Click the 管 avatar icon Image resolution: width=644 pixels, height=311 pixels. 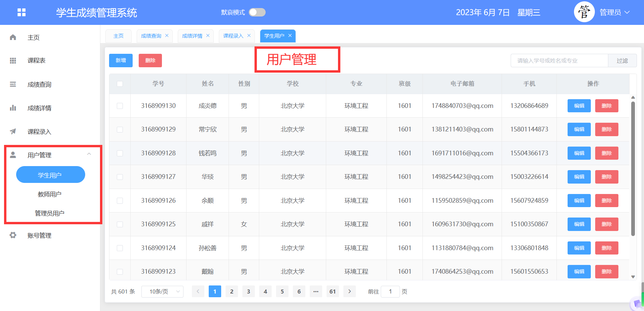(x=584, y=12)
